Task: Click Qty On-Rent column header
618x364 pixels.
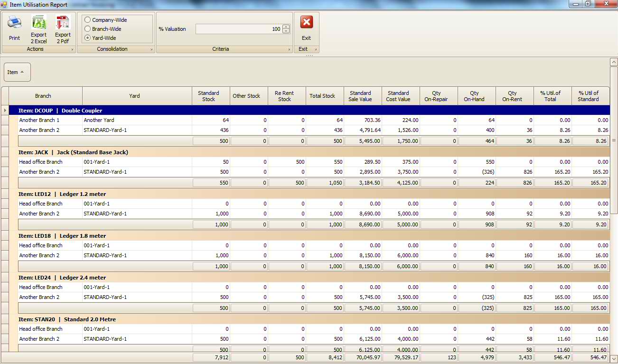Action: (515, 96)
